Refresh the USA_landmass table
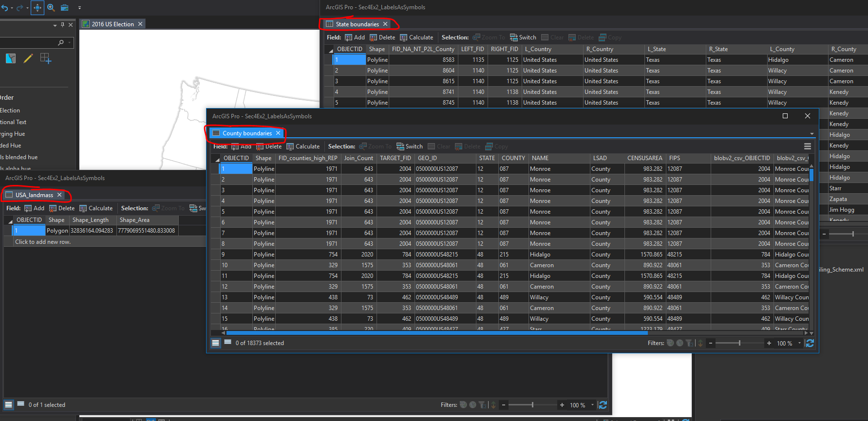The image size is (868, 421). tap(603, 405)
